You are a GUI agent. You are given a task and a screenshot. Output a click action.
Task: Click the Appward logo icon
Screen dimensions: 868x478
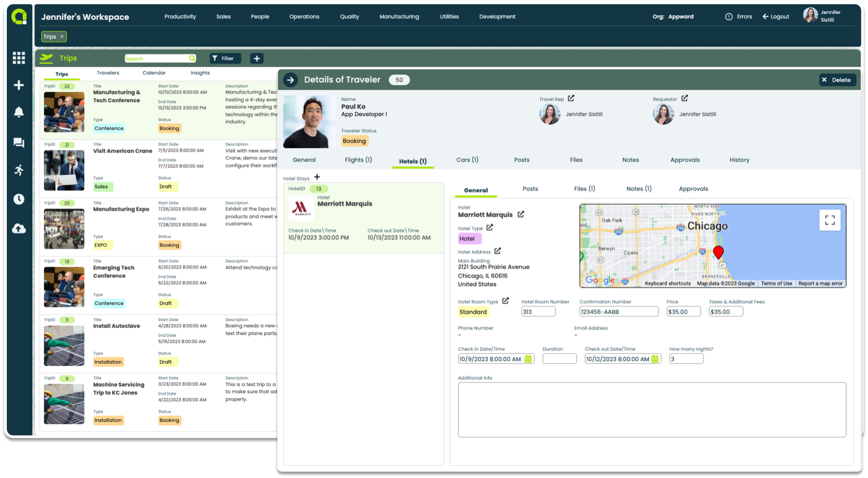(x=19, y=16)
